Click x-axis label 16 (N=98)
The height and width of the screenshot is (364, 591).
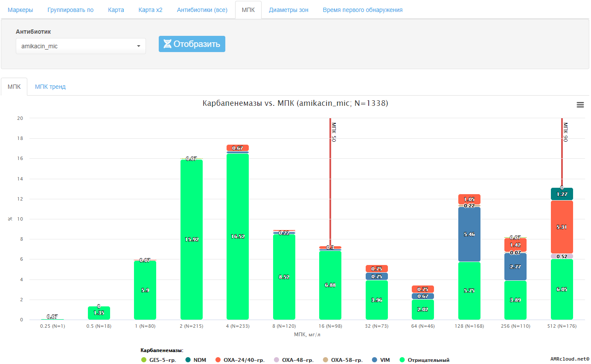pos(330,326)
